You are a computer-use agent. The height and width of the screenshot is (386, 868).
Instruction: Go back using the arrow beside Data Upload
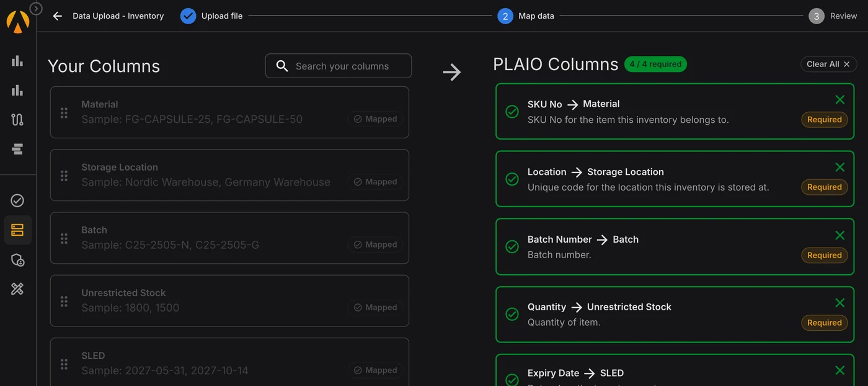[58, 16]
